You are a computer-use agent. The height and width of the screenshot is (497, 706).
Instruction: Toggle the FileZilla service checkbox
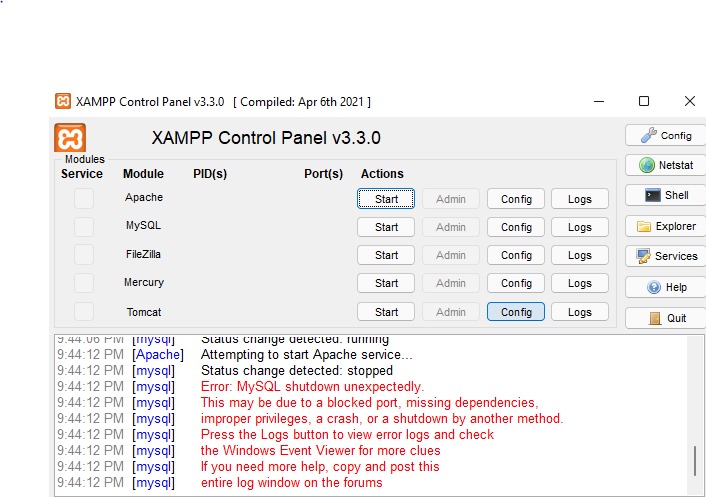[84, 255]
